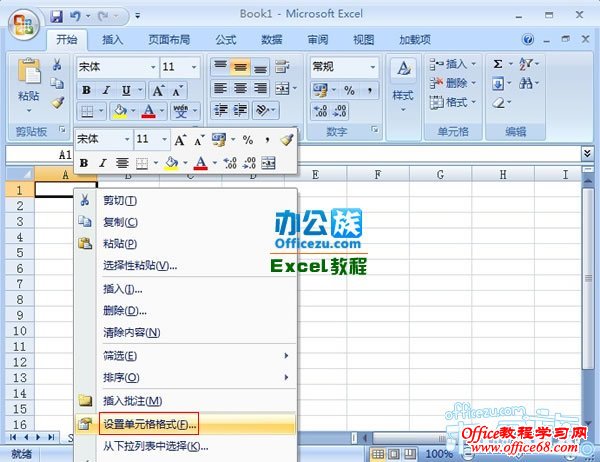The image size is (600, 462).
Task: Increase font size with ribbon grow-font button
Action: [x=158, y=91]
